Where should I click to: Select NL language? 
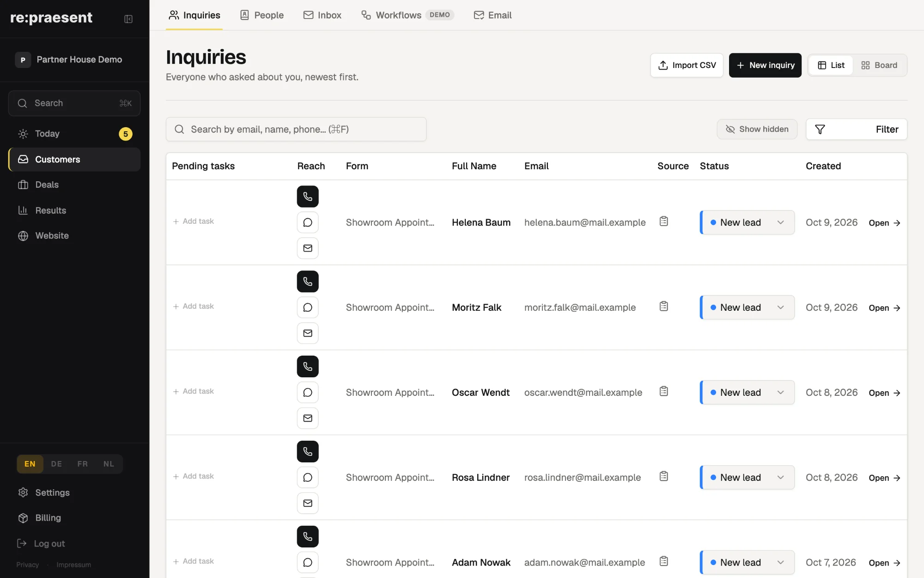pos(109,464)
